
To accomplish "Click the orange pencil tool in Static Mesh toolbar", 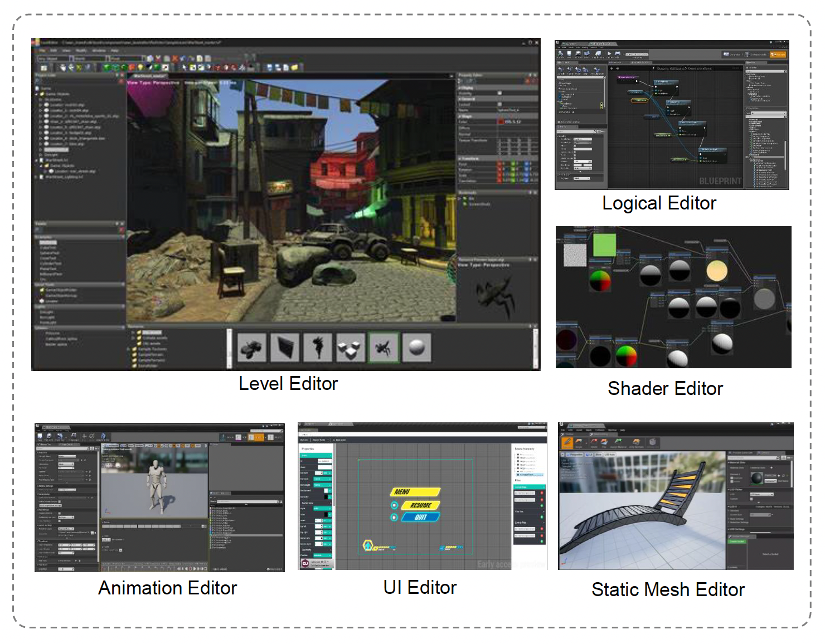I will click(566, 443).
